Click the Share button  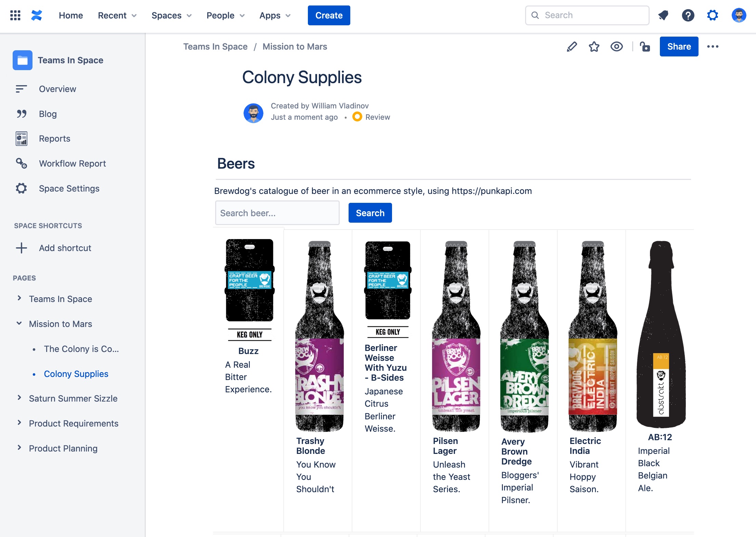[x=679, y=47]
